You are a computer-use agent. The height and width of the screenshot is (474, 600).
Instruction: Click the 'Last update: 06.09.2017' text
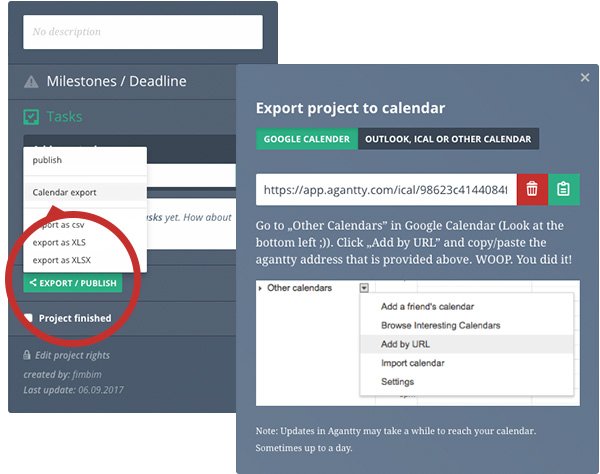(73, 390)
